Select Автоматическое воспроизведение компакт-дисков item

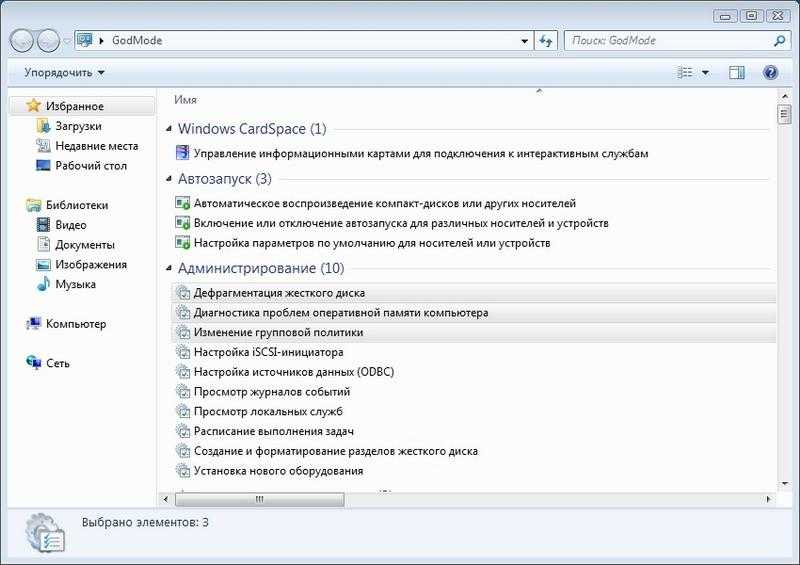tap(376, 203)
